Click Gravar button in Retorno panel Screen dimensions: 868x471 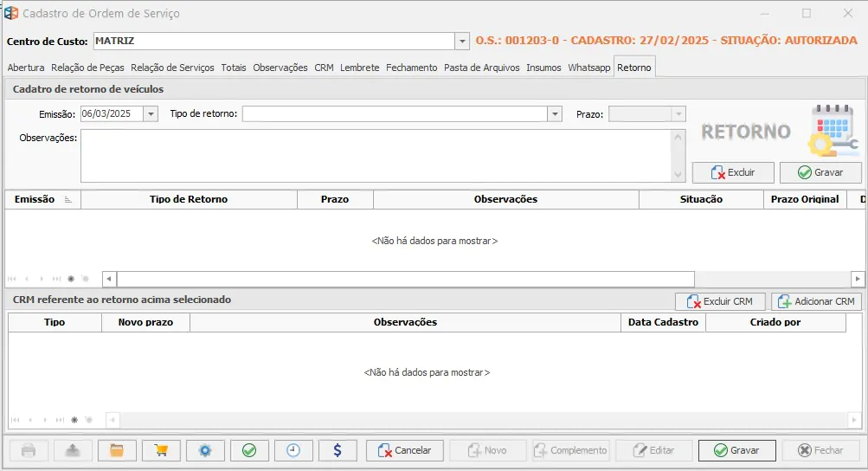[x=820, y=172]
